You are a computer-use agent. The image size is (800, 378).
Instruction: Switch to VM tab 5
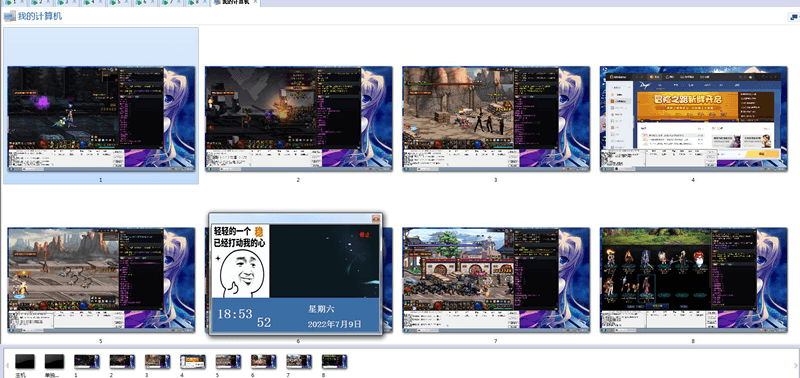[119, 2]
